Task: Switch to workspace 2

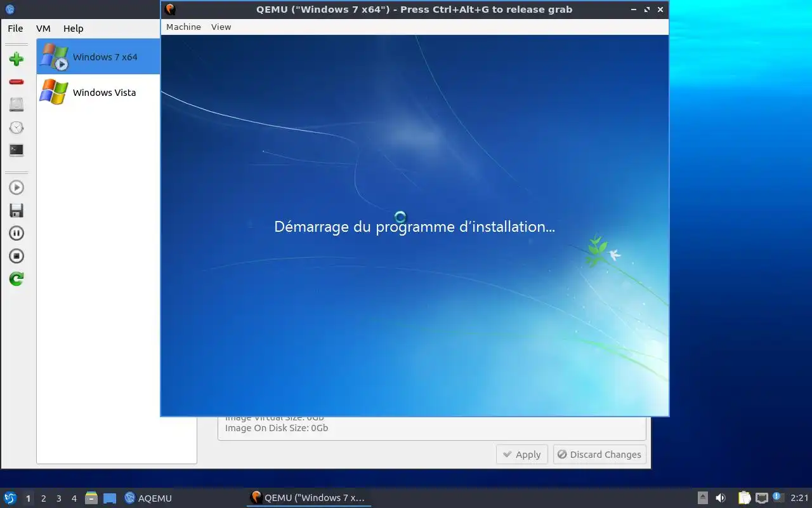Action: point(43,498)
